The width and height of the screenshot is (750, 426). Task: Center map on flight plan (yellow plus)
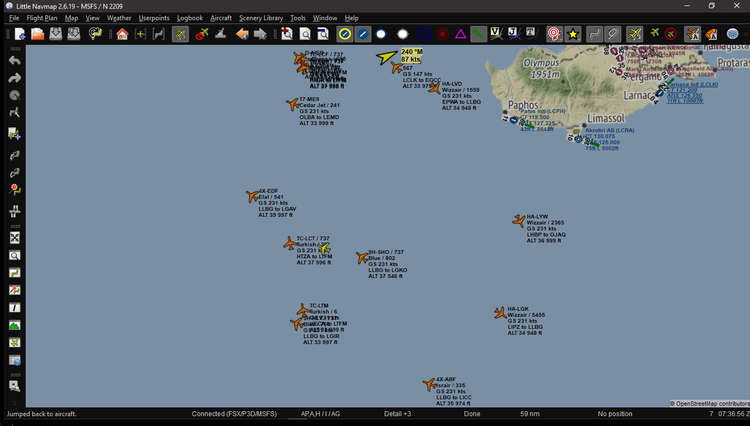pyautogui.click(x=141, y=34)
